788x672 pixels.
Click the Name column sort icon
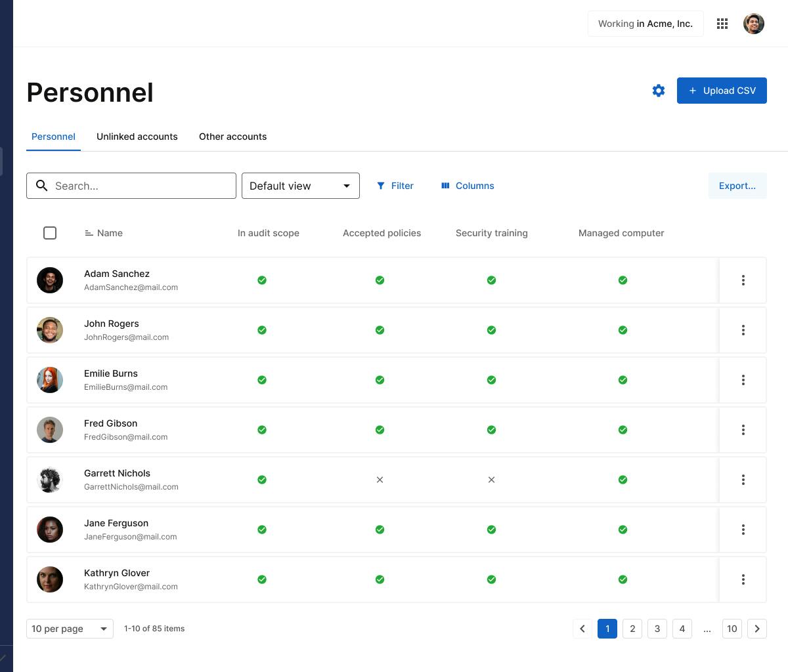pyautogui.click(x=89, y=233)
